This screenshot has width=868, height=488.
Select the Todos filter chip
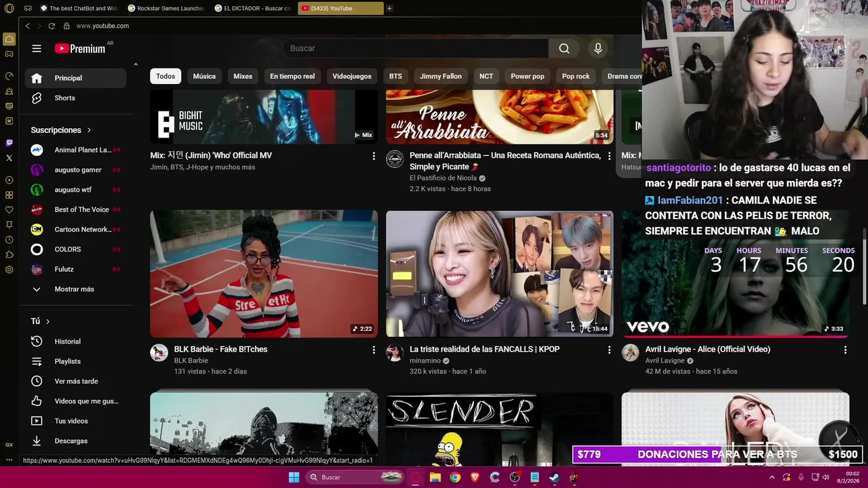tap(165, 77)
